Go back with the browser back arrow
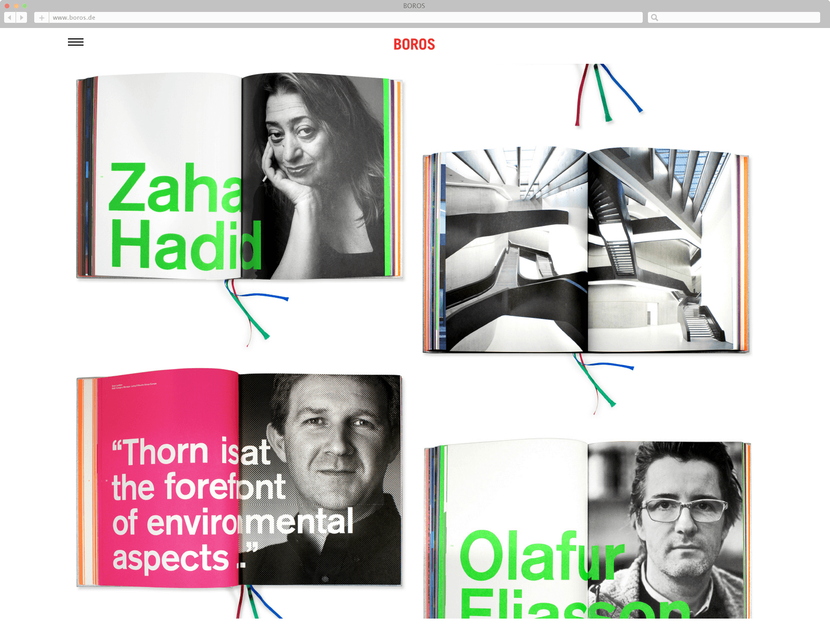Image resolution: width=830 pixels, height=644 pixels. (x=9, y=18)
